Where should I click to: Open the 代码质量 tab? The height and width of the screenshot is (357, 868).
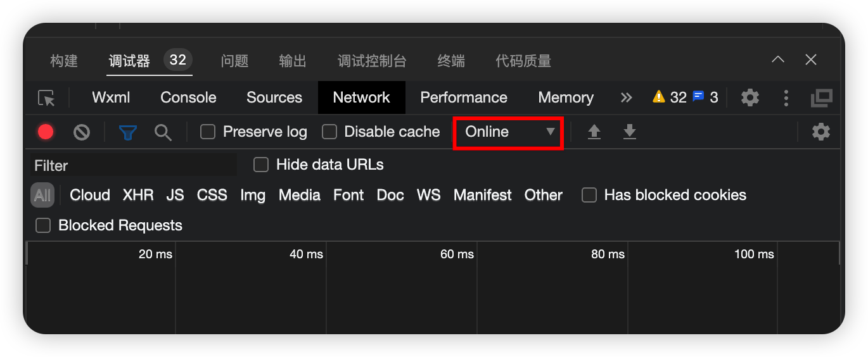pos(523,61)
